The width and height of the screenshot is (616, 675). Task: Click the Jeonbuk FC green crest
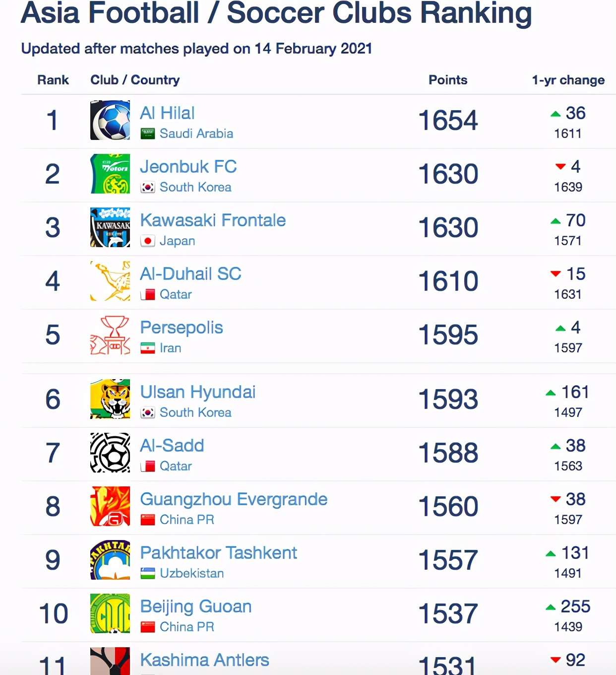coord(110,174)
